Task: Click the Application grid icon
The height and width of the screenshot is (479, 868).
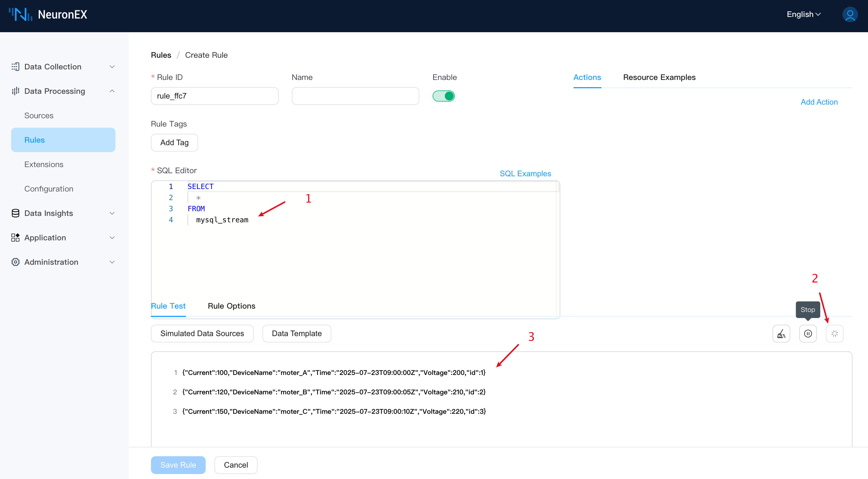Action: [15, 238]
